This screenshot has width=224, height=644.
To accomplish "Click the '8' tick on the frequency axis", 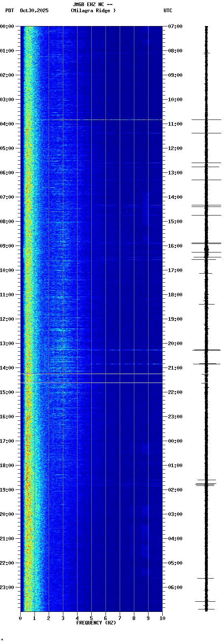I will 134,618.
